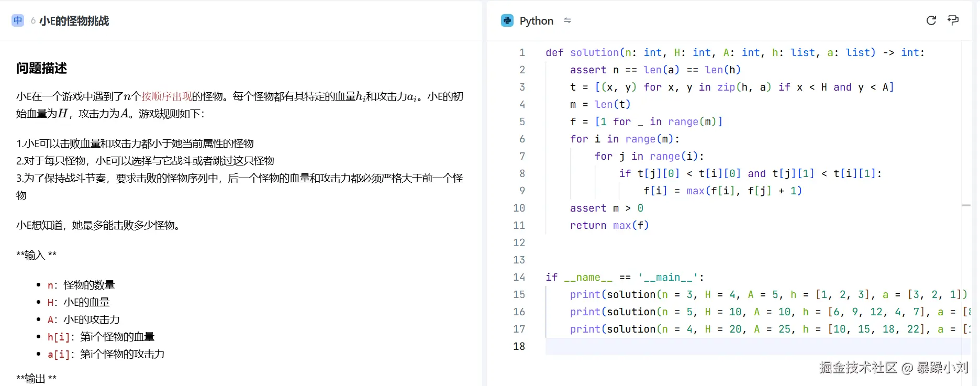
Task: Click line number 6 at for loop
Action: pos(521,139)
